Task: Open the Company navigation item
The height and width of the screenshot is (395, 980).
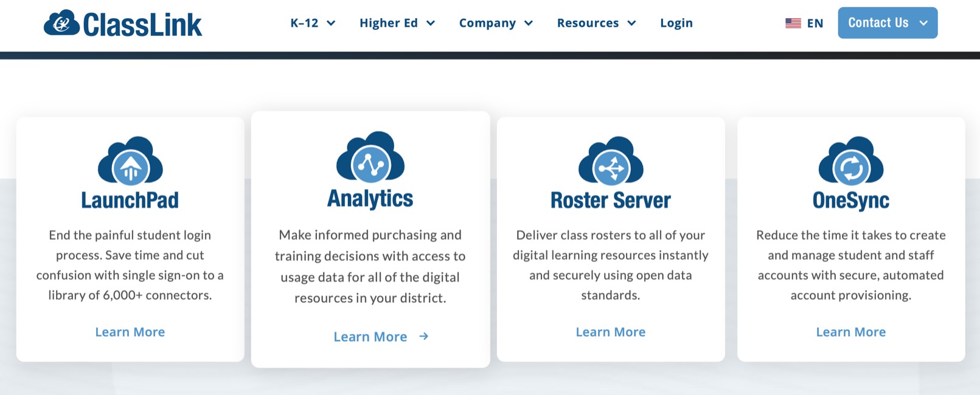Action: 496,23
